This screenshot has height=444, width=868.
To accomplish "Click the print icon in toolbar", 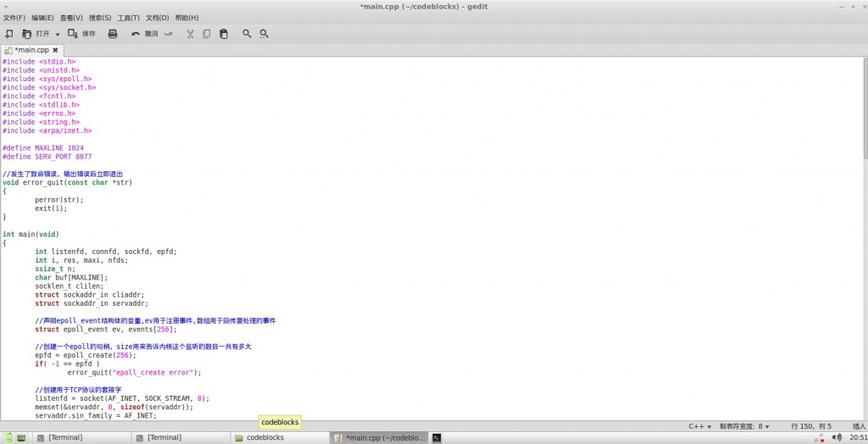I will click(x=113, y=34).
